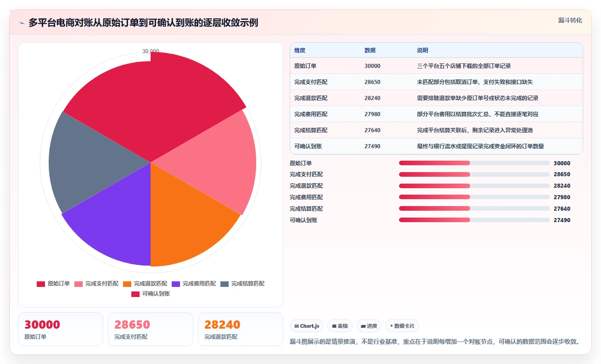This screenshot has width=601, height=364.
Task: Click the page title 多平台电商对账 heading
Action: pyautogui.click(x=143, y=22)
